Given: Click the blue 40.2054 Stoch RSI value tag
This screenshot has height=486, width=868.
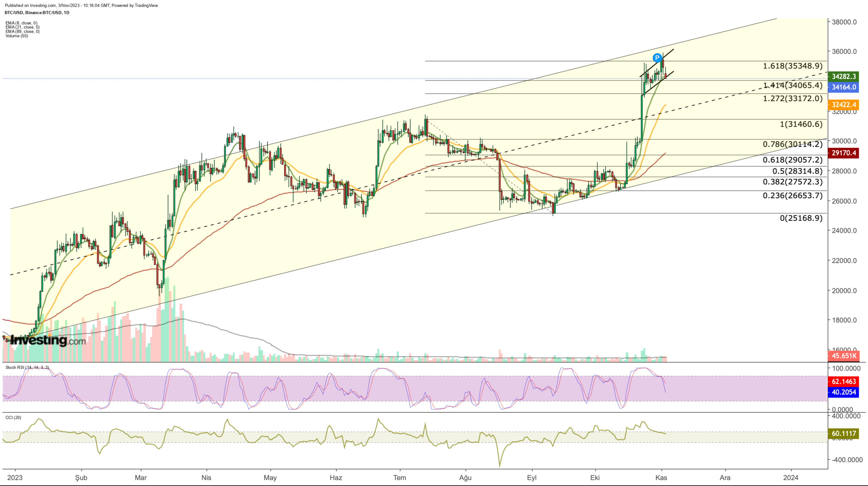Looking at the screenshot, I should click(x=843, y=392).
